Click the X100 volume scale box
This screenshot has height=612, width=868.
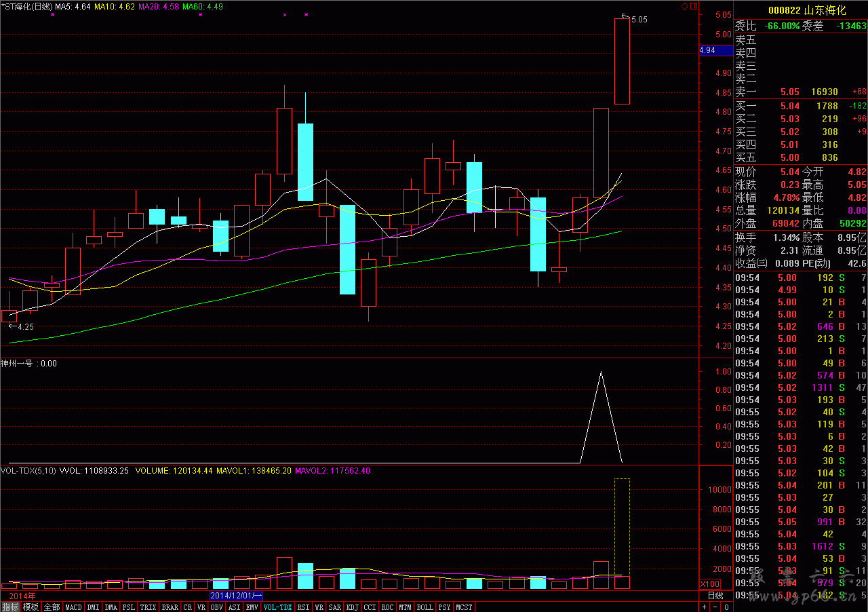click(x=709, y=584)
